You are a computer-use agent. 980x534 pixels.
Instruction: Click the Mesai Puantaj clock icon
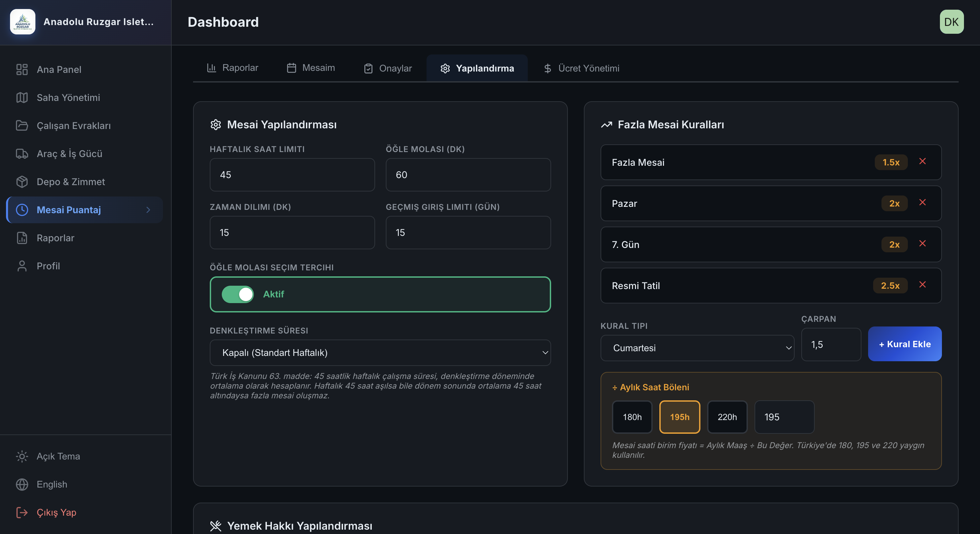pyautogui.click(x=22, y=210)
